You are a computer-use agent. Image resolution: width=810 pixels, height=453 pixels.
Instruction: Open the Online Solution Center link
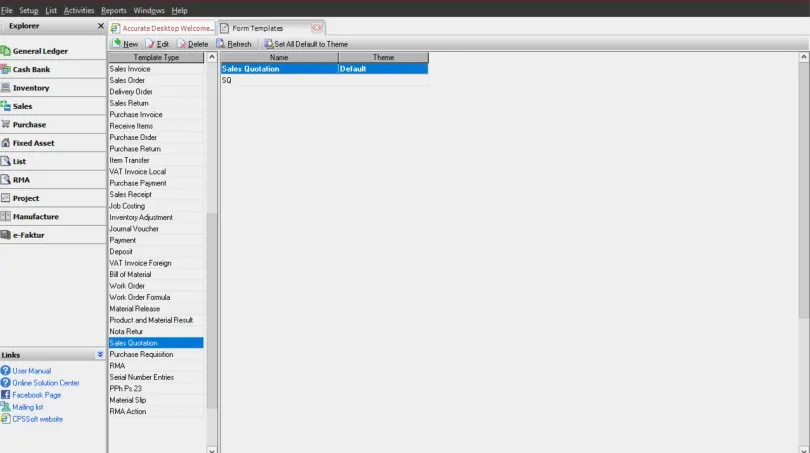[46, 383]
